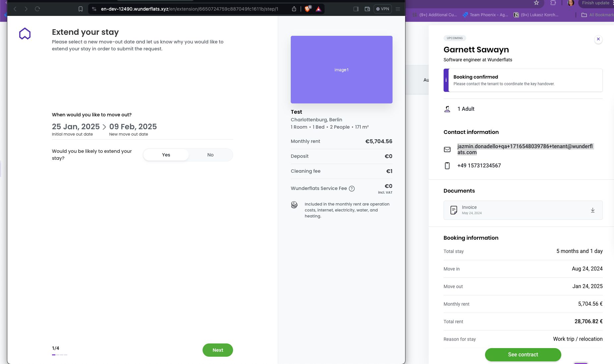Screen dimensions: 614x364
Task: Click the Service Fee help question mark
Action: click(352, 189)
